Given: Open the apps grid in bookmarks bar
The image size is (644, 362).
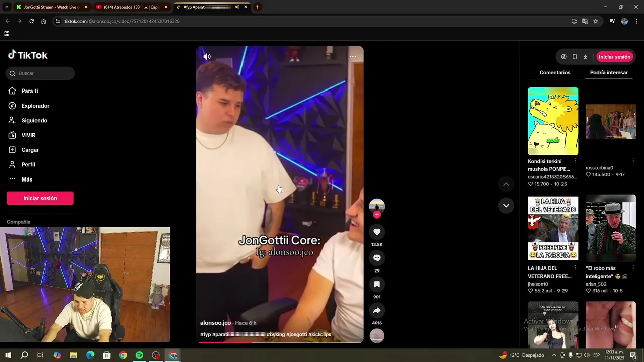Looking at the screenshot, I should click(7, 34).
